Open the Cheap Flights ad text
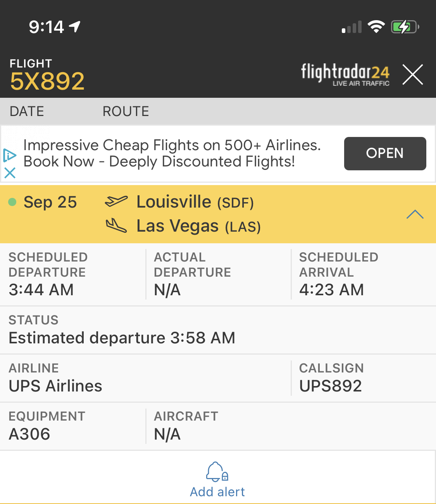Viewport: 436px width, 504px height. point(172,153)
